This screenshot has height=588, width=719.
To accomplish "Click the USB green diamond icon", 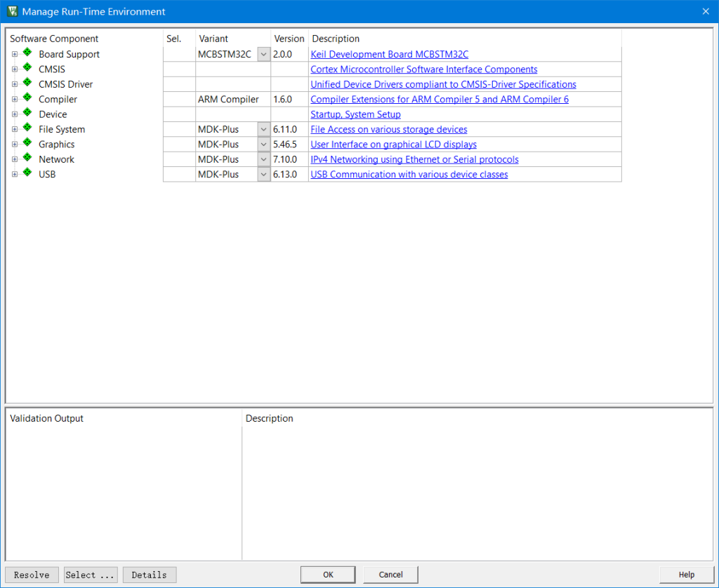I will click(27, 173).
